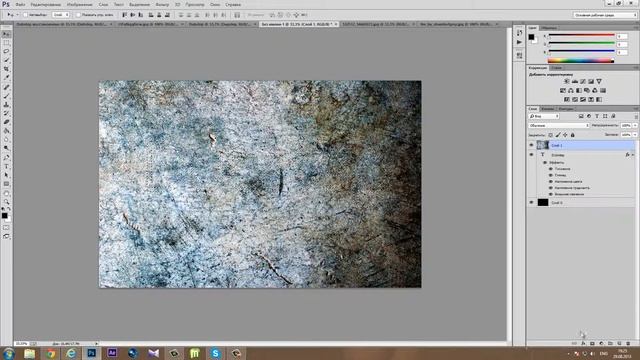Open the layer fill dropdown arrow

tap(635, 135)
